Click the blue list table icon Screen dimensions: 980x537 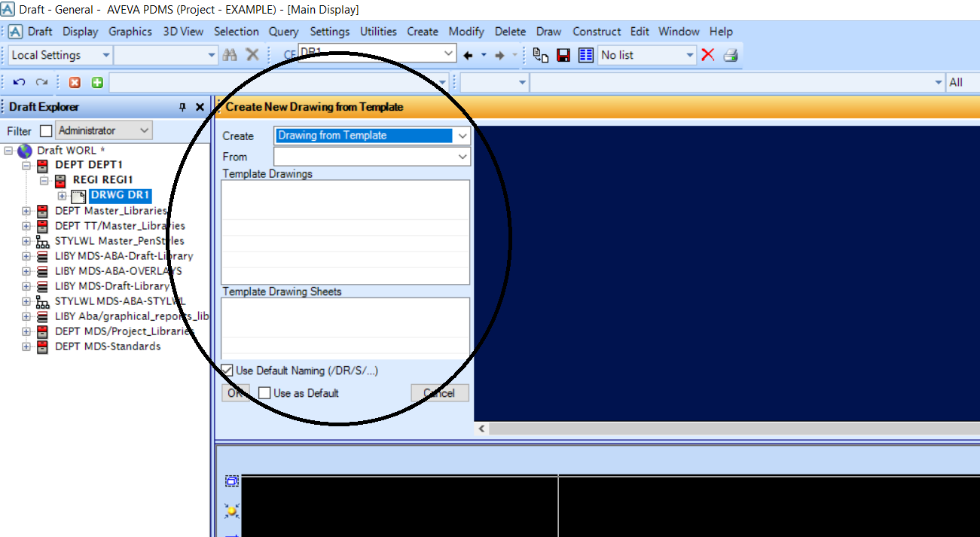pos(586,55)
